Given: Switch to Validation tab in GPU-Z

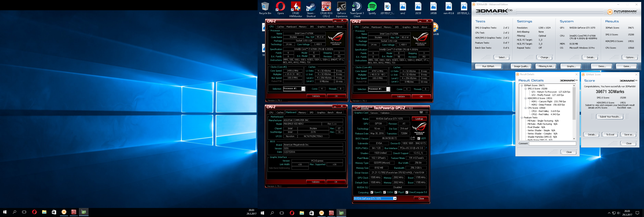Looking at the screenshot, I should coord(385,113).
